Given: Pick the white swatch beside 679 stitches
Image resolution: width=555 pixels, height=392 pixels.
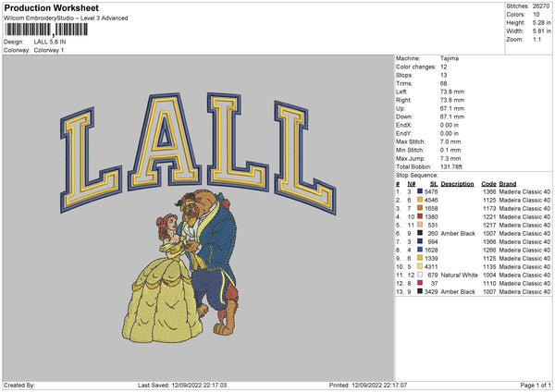Looking at the screenshot, I should (420, 275).
